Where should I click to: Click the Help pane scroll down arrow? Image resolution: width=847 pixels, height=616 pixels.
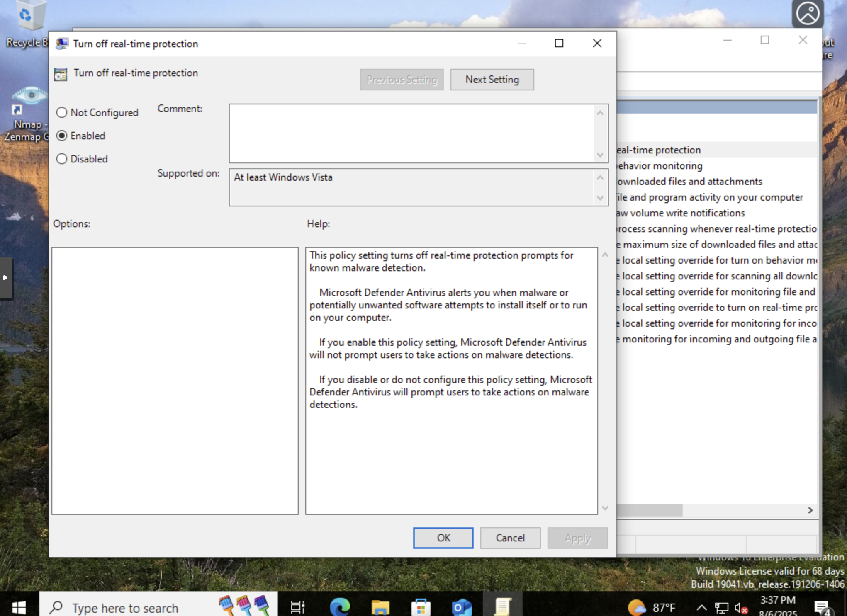pos(605,508)
